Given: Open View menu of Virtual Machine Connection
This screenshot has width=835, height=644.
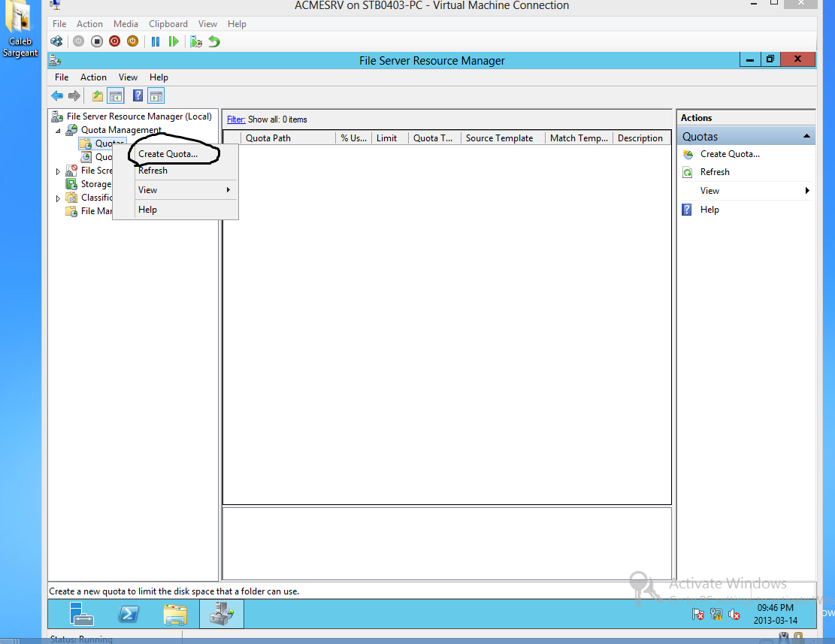Looking at the screenshot, I should 207,24.
